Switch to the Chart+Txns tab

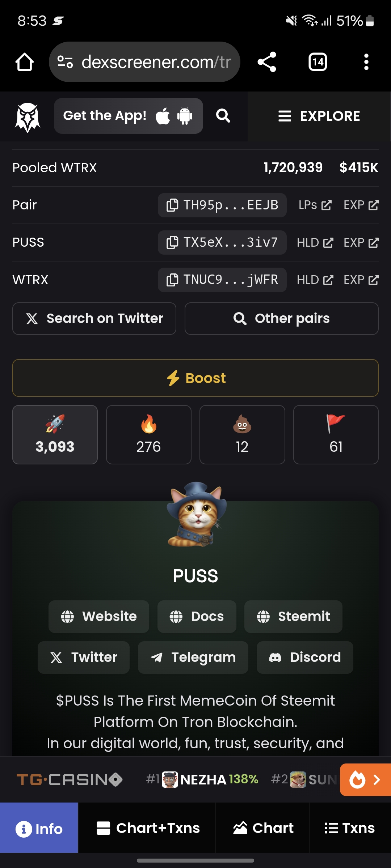(147, 828)
